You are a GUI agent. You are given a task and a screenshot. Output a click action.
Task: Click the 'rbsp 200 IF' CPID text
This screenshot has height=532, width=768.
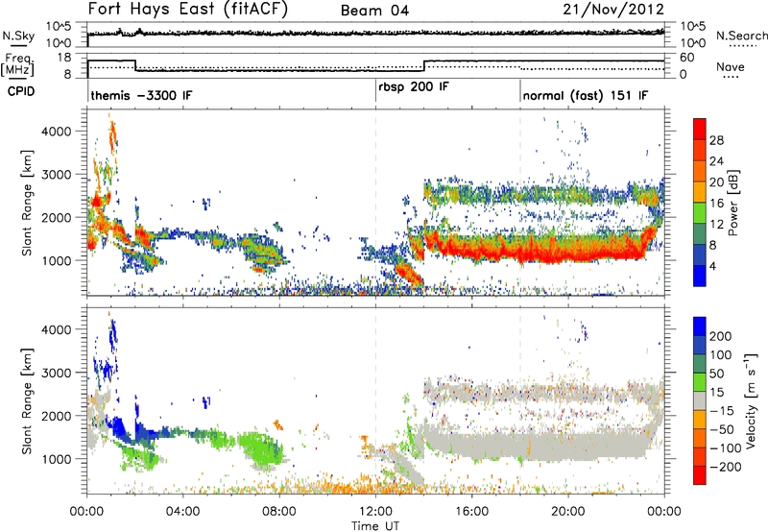pyautogui.click(x=414, y=87)
